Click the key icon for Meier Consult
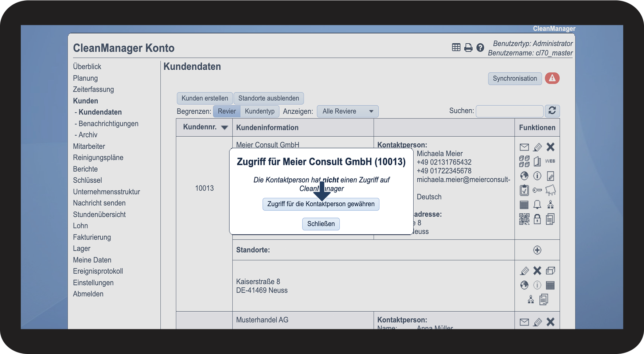The image size is (644, 354). pyautogui.click(x=537, y=190)
